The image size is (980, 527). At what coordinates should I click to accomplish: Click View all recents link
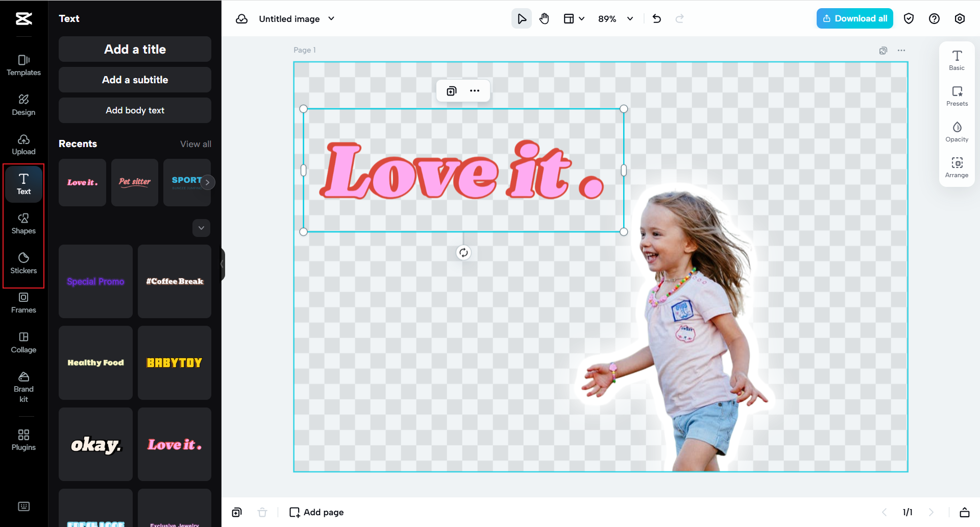pyautogui.click(x=195, y=144)
